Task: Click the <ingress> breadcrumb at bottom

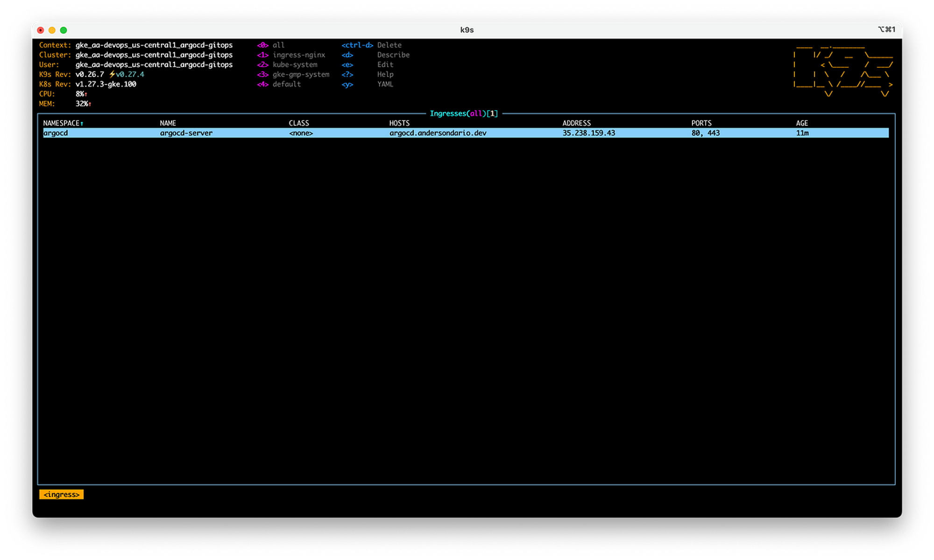Action: (61, 494)
